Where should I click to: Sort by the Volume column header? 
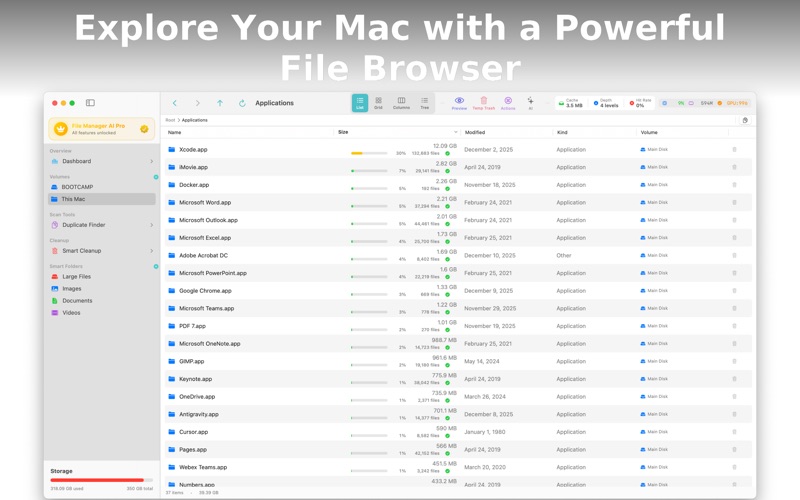tap(649, 132)
